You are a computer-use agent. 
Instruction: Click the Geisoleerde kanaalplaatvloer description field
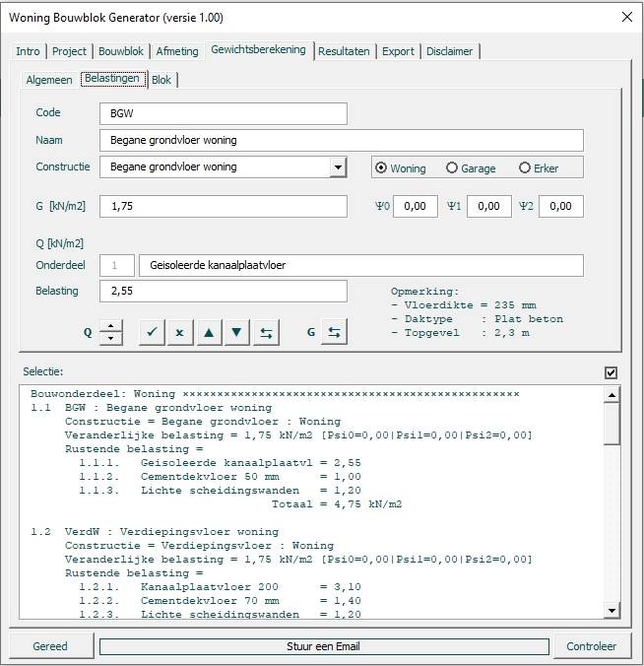pos(361,265)
